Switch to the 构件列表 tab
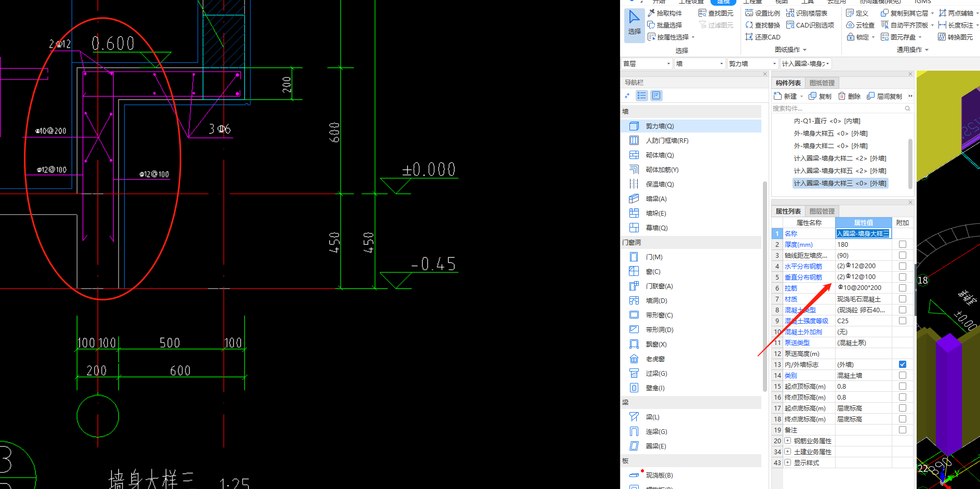 click(788, 83)
